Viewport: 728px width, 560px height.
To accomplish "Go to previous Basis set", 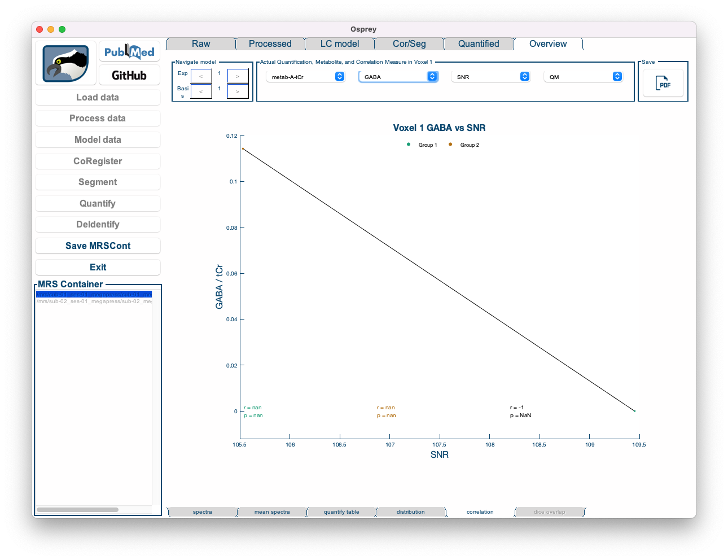I will (201, 91).
